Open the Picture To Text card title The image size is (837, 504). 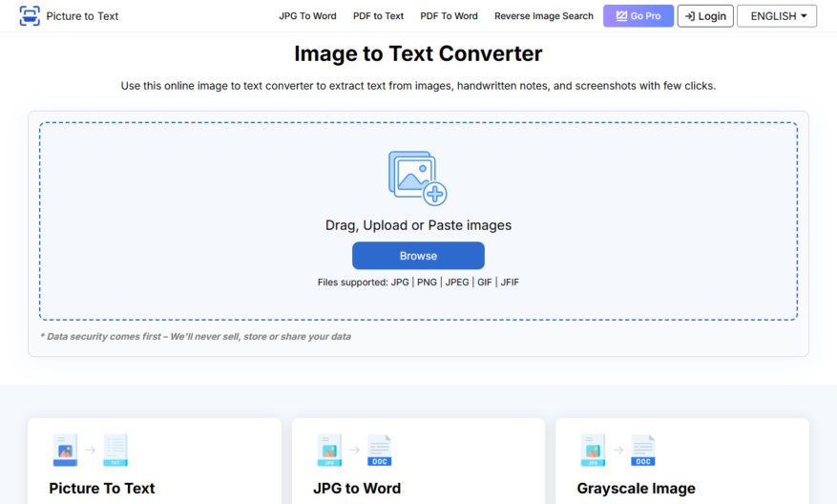(x=102, y=488)
